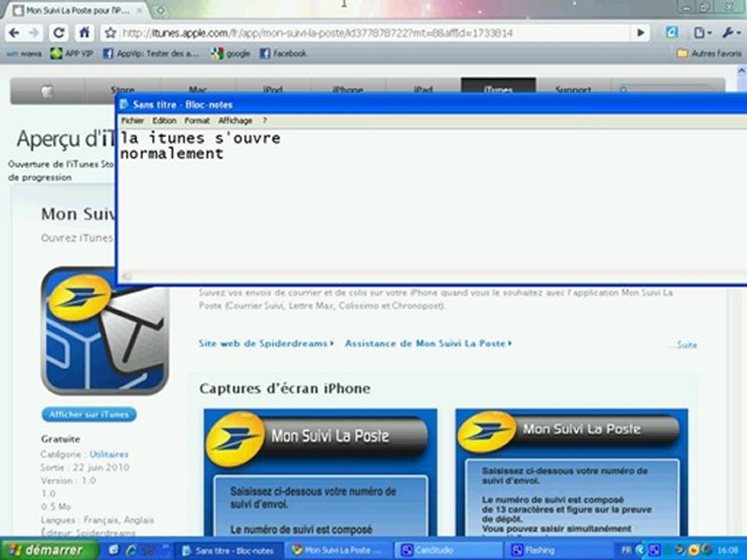This screenshot has height=560, width=747.
Task: Bookmark this page with the star icon
Action: [x=110, y=33]
